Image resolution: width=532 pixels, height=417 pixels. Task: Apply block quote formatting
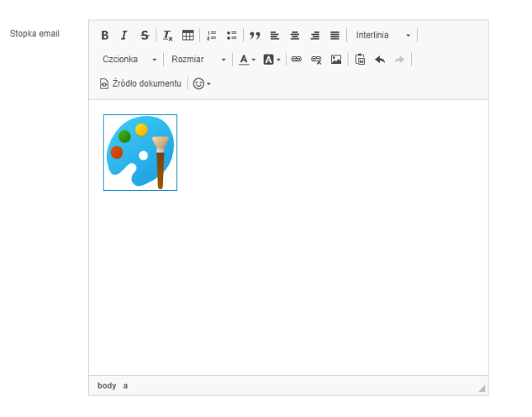point(255,35)
